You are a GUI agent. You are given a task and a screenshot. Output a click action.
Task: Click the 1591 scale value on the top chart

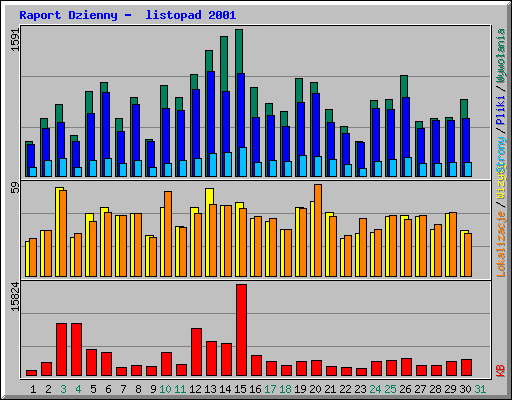[15, 40]
